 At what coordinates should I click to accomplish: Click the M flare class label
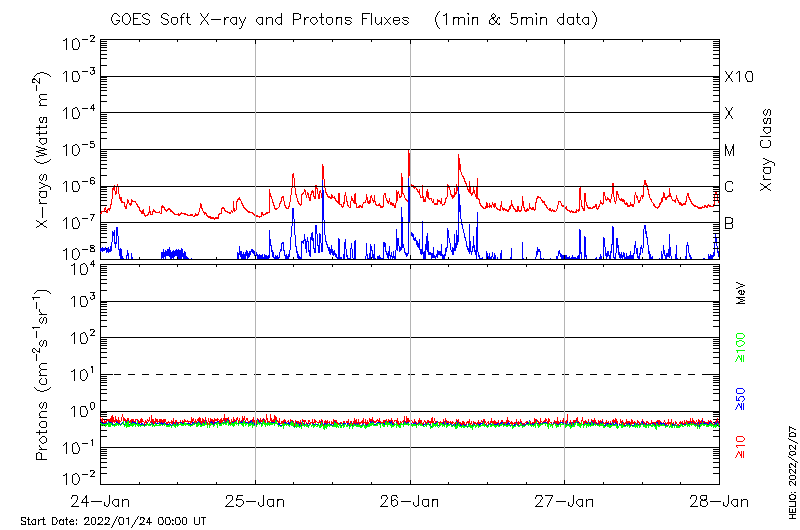pyautogui.click(x=730, y=151)
